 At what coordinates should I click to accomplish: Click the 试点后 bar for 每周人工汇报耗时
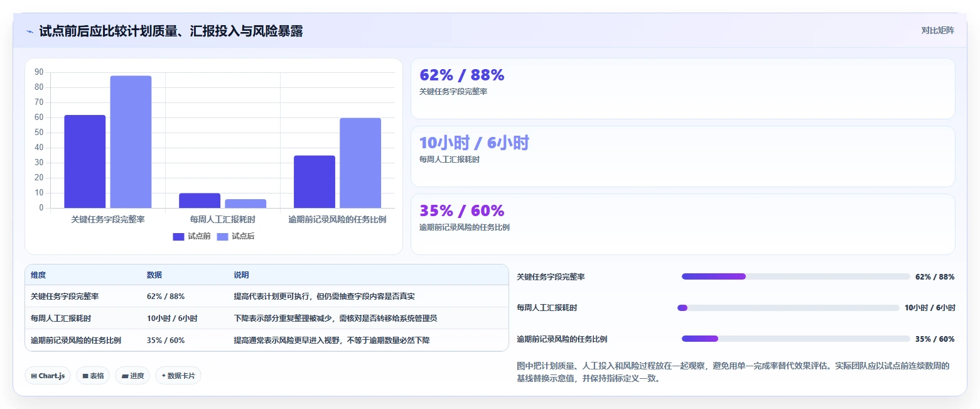[x=245, y=204]
